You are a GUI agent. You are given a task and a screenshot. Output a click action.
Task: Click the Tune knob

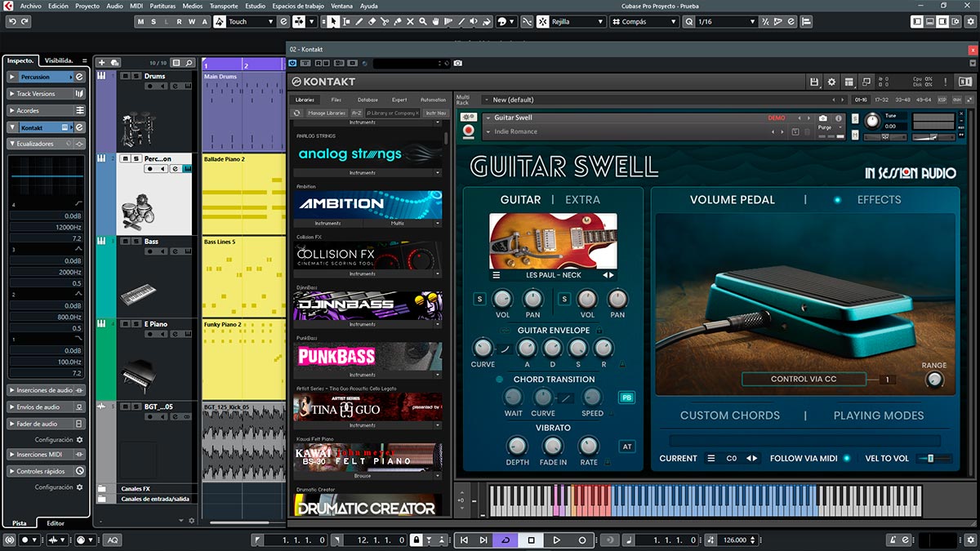[x=872, y=122]
